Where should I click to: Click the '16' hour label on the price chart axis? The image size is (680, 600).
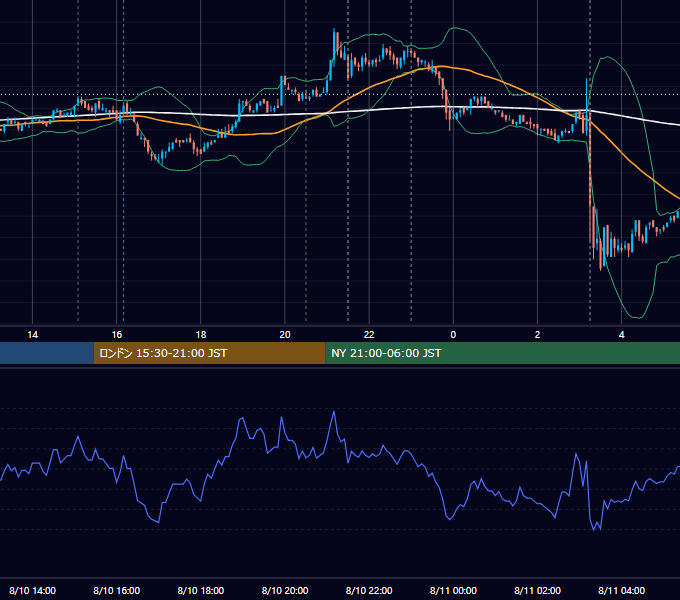[117, 335]
